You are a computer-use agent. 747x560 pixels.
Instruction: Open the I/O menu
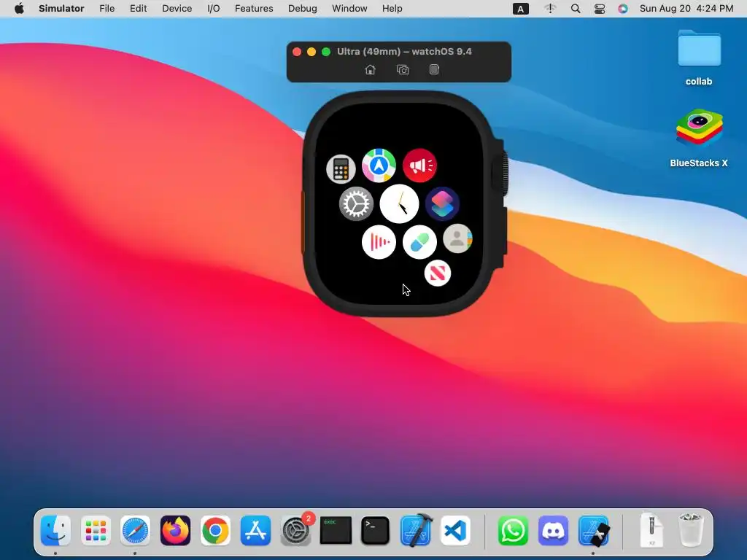click(x=214, y=9)
